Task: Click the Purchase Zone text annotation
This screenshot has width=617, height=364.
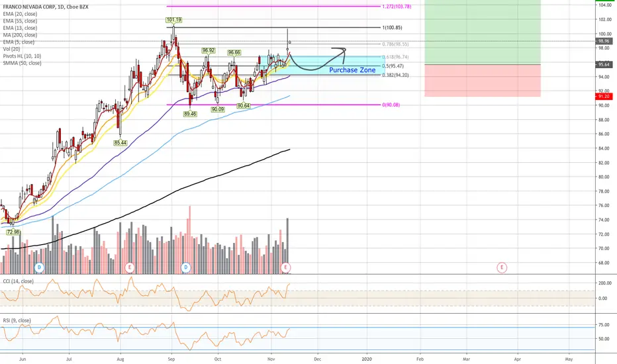Action: coord(352,70)
